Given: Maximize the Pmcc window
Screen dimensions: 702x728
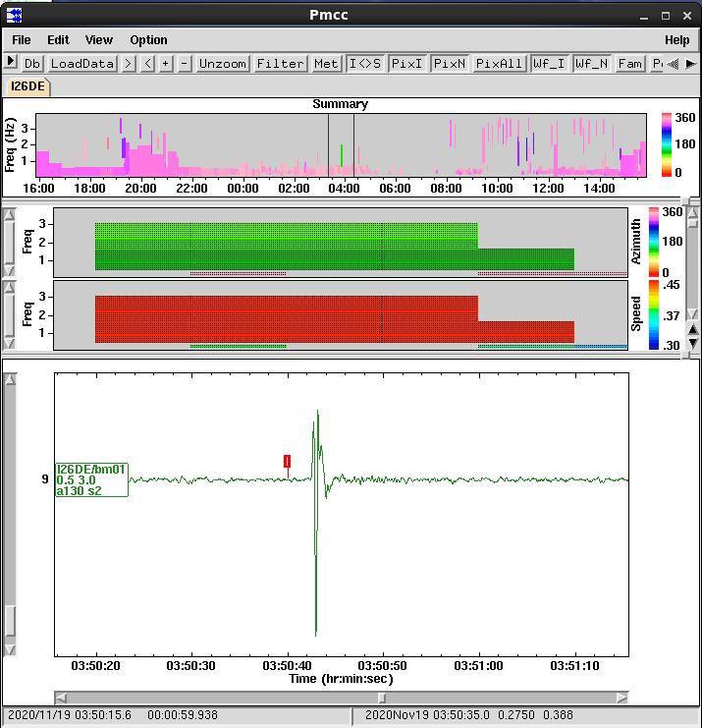Looking at the screenshot, I should (666, 16).
